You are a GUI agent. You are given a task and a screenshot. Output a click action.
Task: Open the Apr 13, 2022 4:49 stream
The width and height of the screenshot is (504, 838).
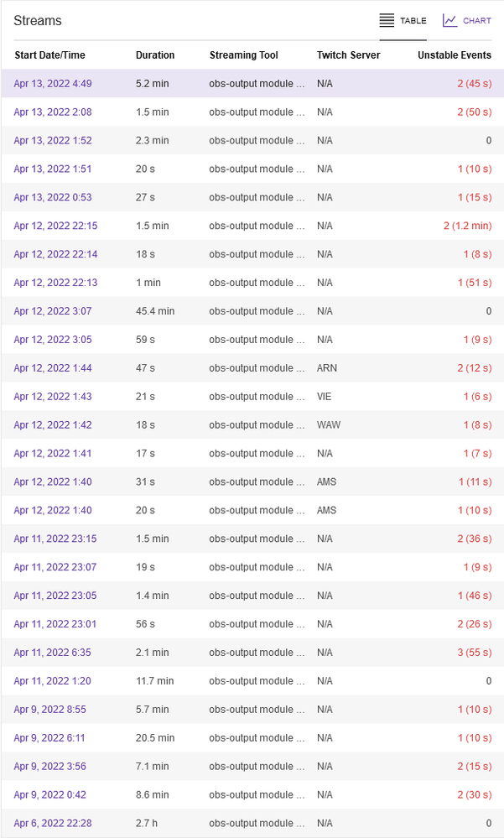53,84
